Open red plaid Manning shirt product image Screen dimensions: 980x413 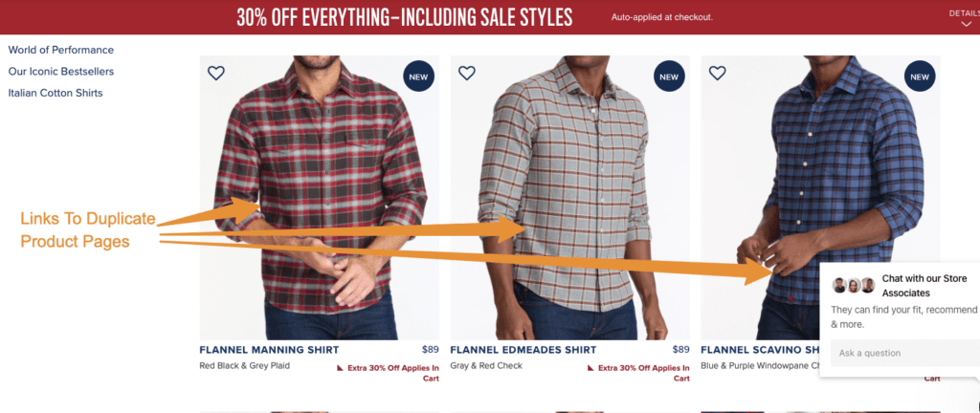(320, 198)
